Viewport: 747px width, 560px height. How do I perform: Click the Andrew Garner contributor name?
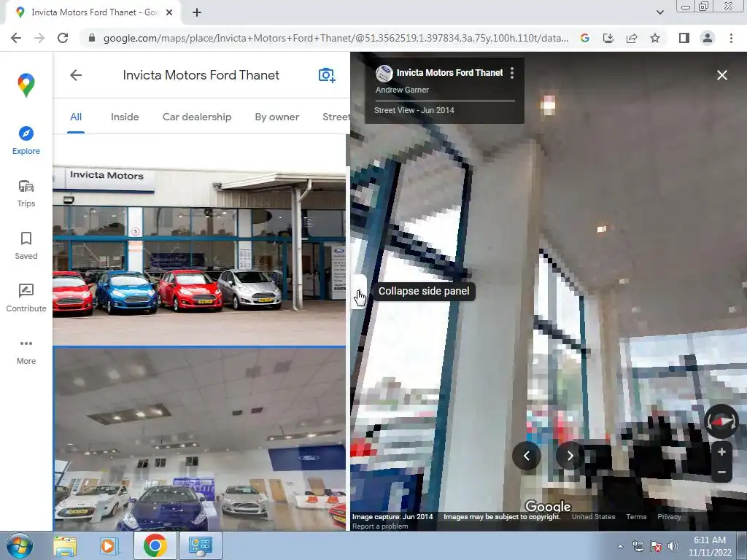402,90
